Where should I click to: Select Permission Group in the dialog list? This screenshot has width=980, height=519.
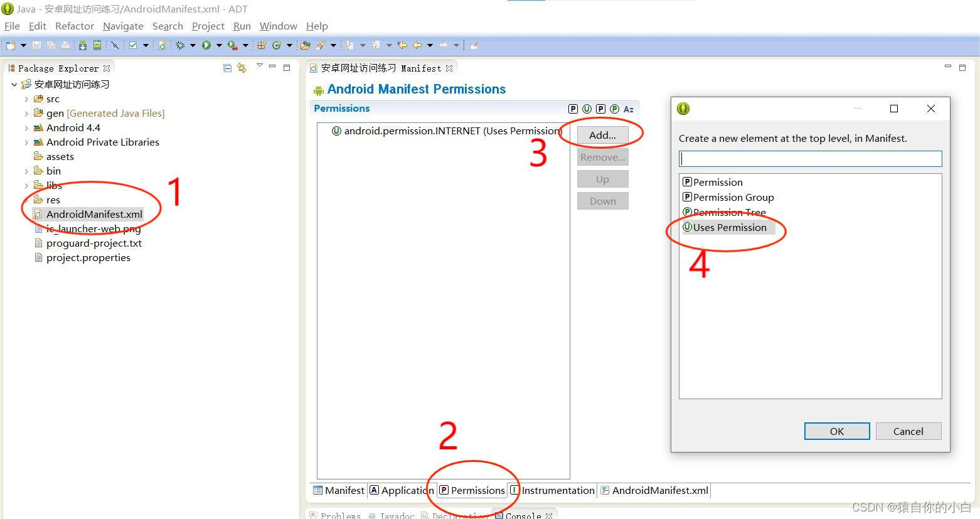pos(728,197)
